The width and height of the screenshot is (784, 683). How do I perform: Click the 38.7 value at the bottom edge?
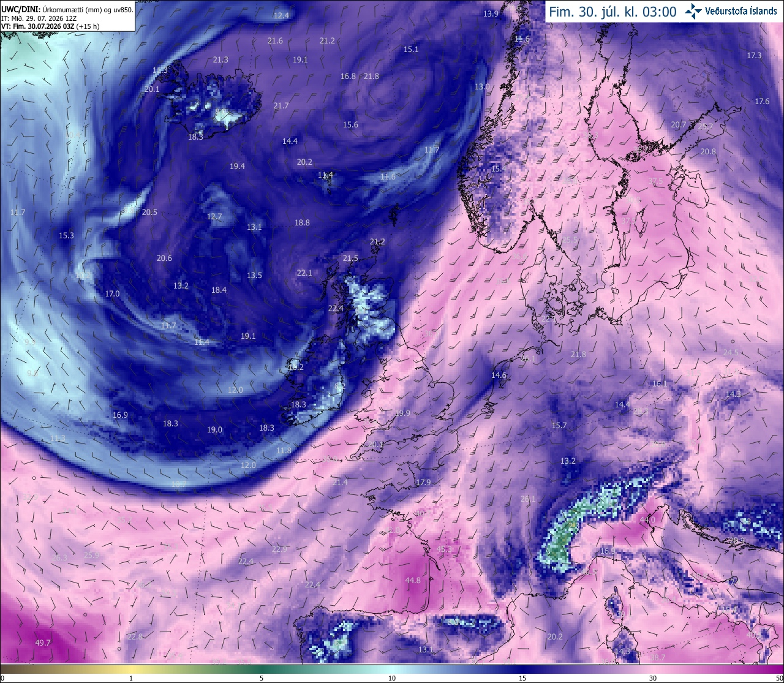pyautogui.click(x=657, y=657)
